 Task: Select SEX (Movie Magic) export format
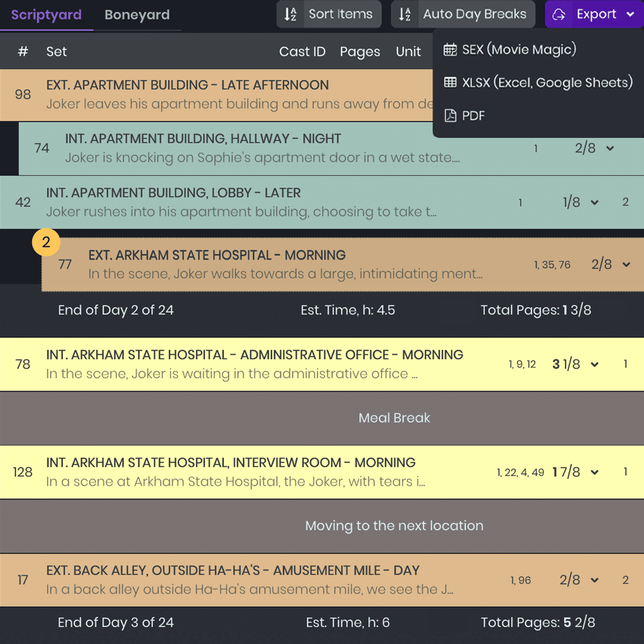(x=518, y=49)
